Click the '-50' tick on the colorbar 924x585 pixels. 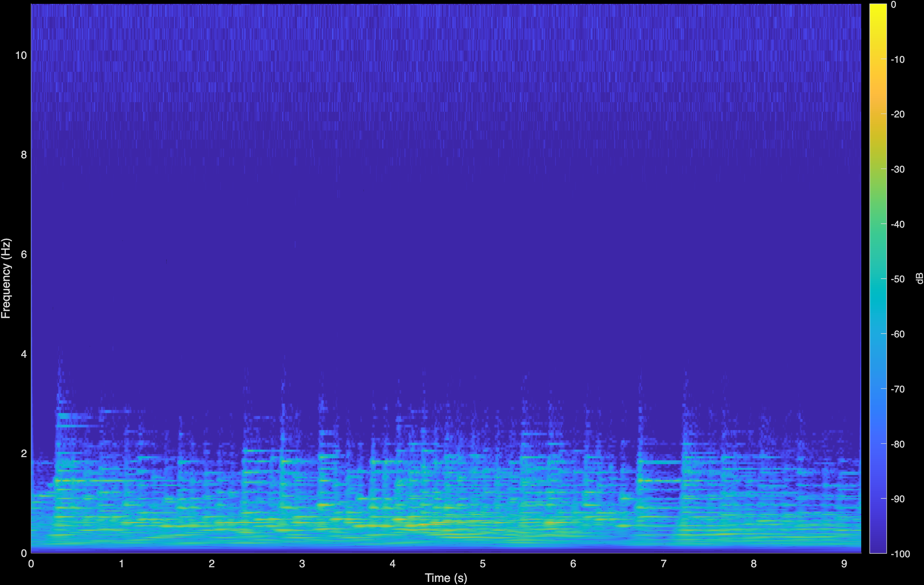click(897, 279)
